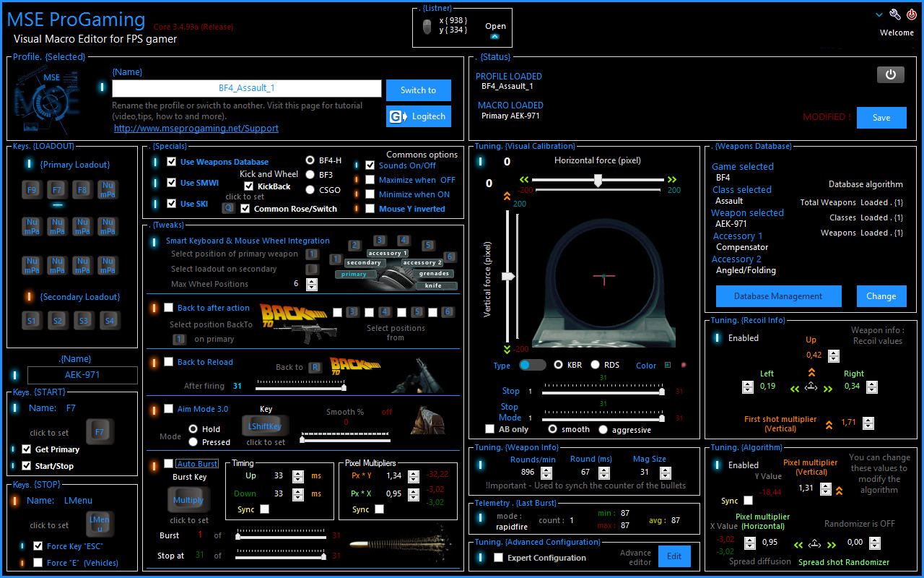Screen dimensions: 924x578
Task: Click the Switch to button
Action: (x=419, y=90)
